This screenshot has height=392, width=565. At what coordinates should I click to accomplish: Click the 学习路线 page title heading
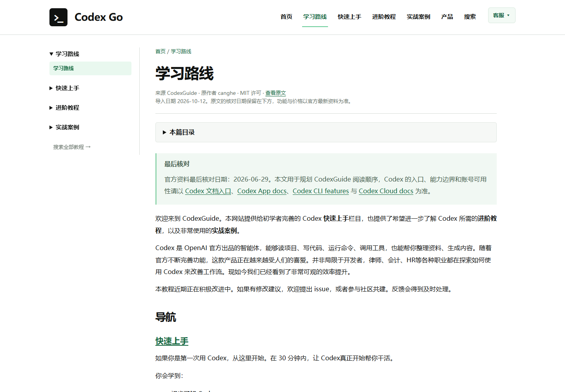[184, 74]
